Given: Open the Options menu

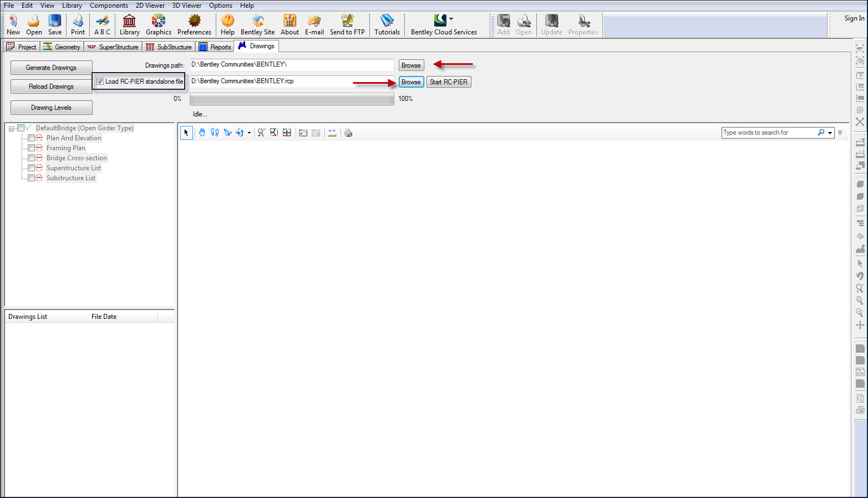Looking at the screenshot, I should pyautogui.click(x=221, y=6).
